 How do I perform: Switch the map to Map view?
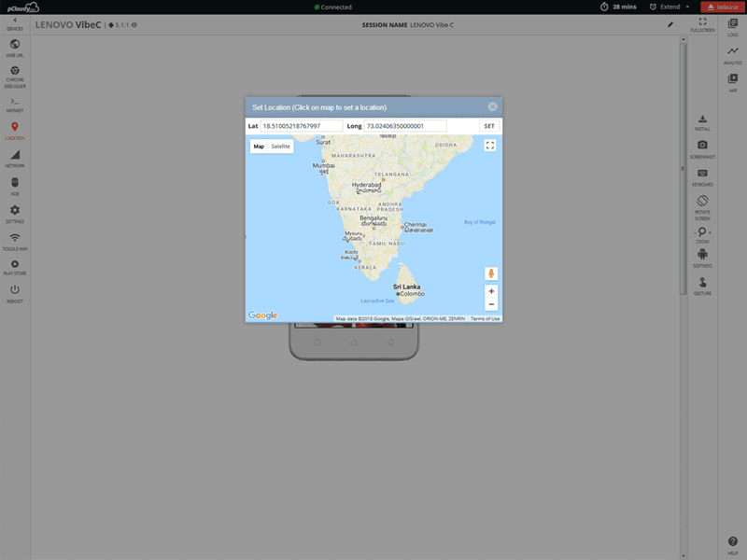(x=259, y=147)
